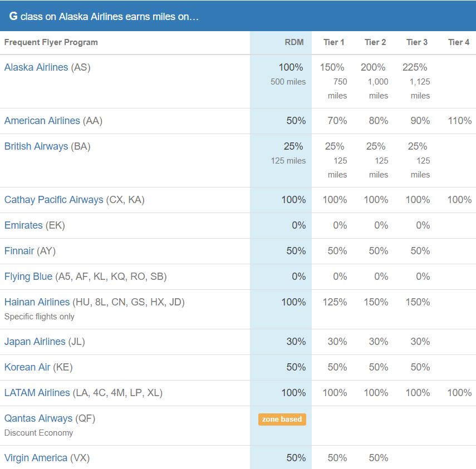This screenshot has height=469, width=476.
Task: Click the Korean Air (KE) link
Action: [x=27, y=367]
